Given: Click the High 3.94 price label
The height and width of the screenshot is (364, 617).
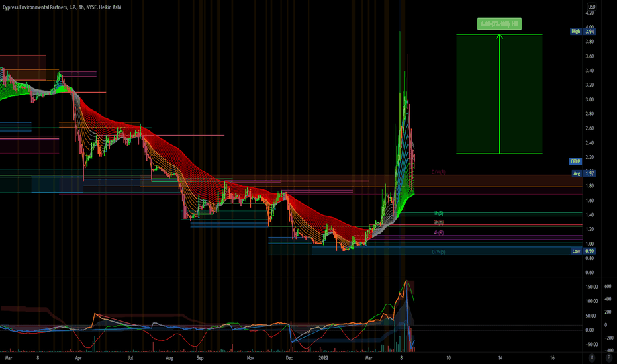Looking at the screenshot, I should click(x=583, y=31).
